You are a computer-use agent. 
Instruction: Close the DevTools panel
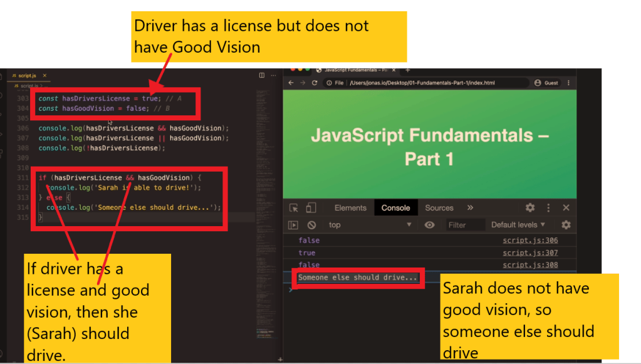566,208
